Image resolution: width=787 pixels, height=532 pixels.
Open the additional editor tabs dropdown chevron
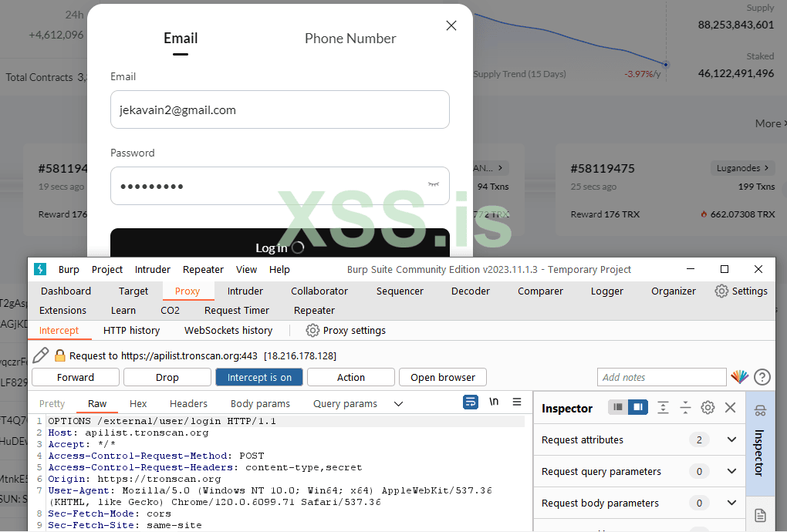pyautogui.click(x=399, y=404)
